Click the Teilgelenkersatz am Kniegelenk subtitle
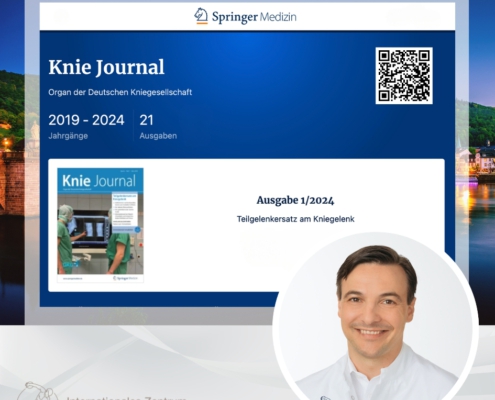 (296, 219)
